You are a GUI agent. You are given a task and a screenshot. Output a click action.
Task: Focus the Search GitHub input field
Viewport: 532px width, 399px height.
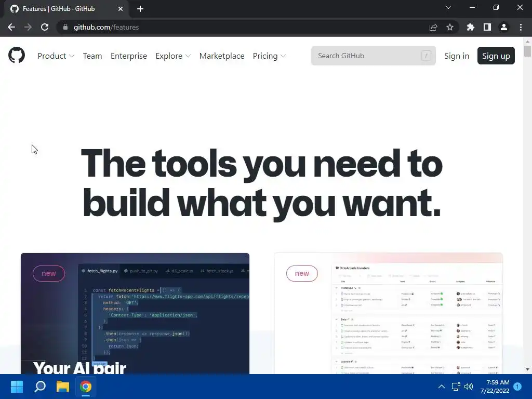374,56
